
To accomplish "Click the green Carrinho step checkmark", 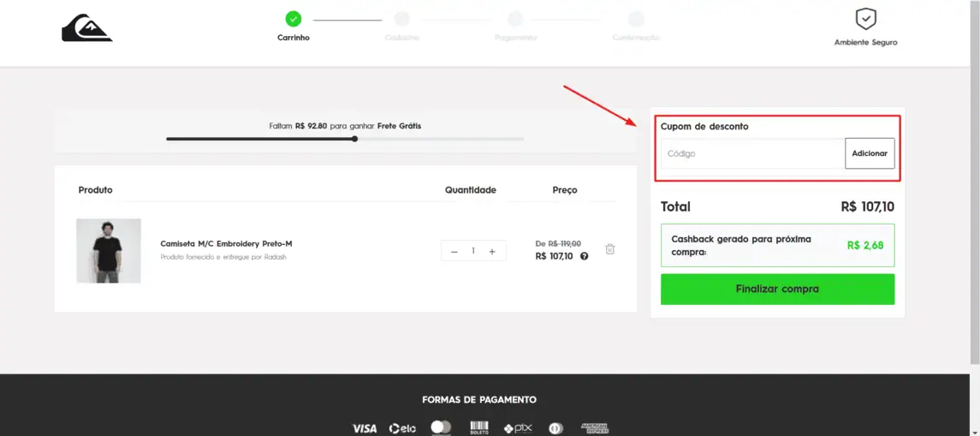I will (293, 19).
